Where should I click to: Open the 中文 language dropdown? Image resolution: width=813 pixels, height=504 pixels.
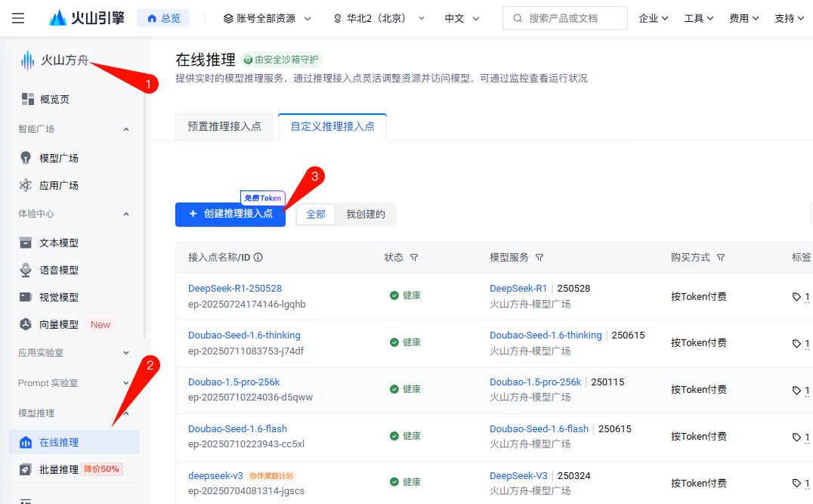(462, 18)
